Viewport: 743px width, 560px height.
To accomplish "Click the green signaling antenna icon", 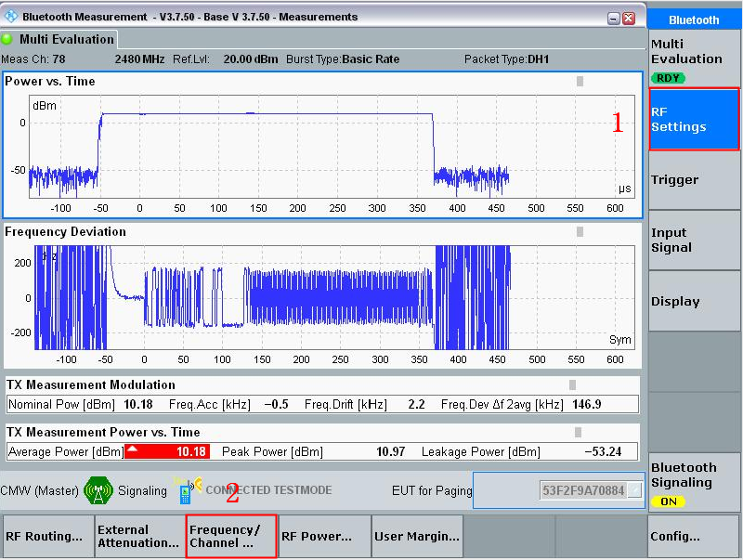I will [x=98, y=490].
